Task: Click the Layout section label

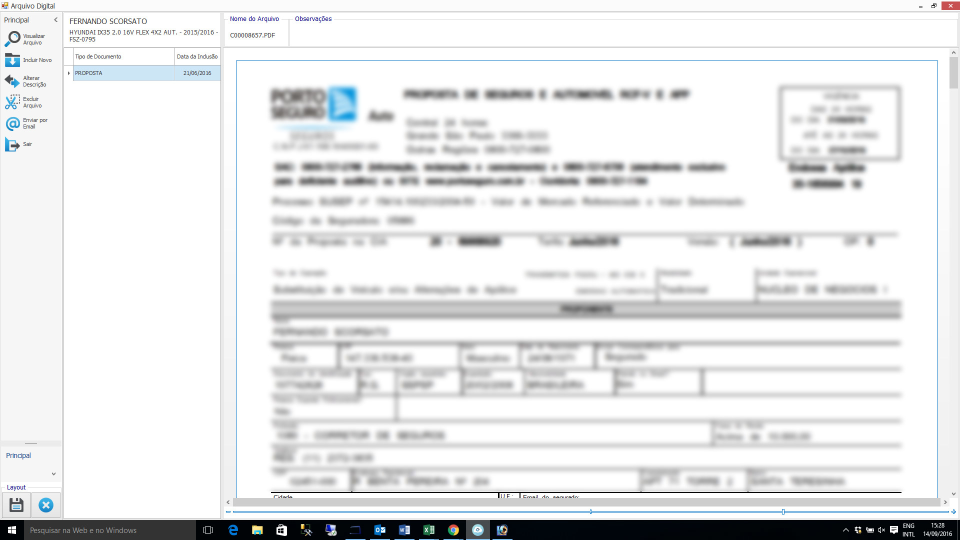Action: pyautogui.click(x=16, y=487)
